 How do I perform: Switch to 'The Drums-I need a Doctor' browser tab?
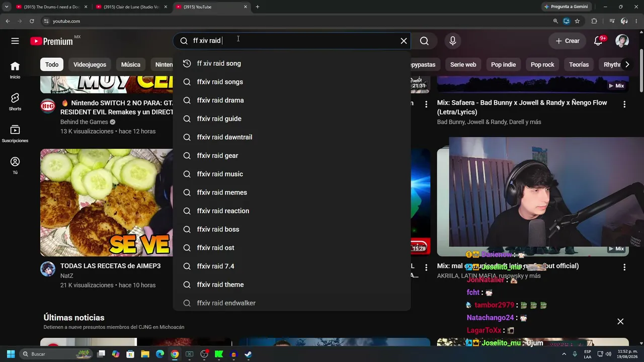coord(51,7)
